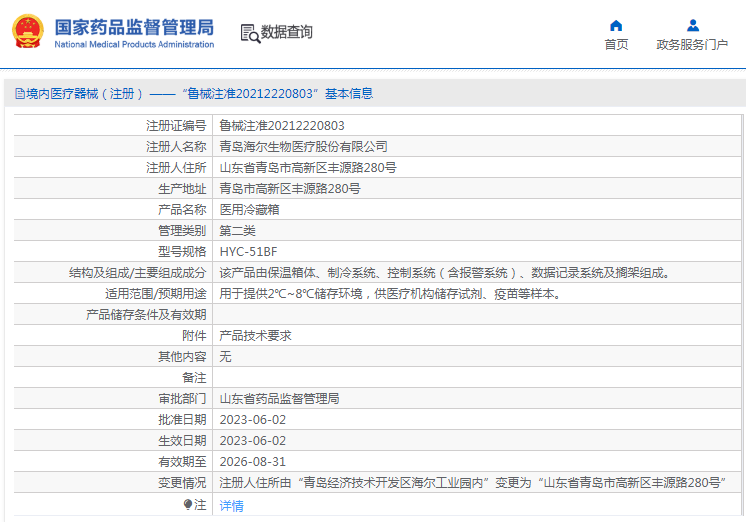746x522 pixels.
Task: Select registration number value 鲁械注准20212220803 in table
Action: (x=282, y=126)
